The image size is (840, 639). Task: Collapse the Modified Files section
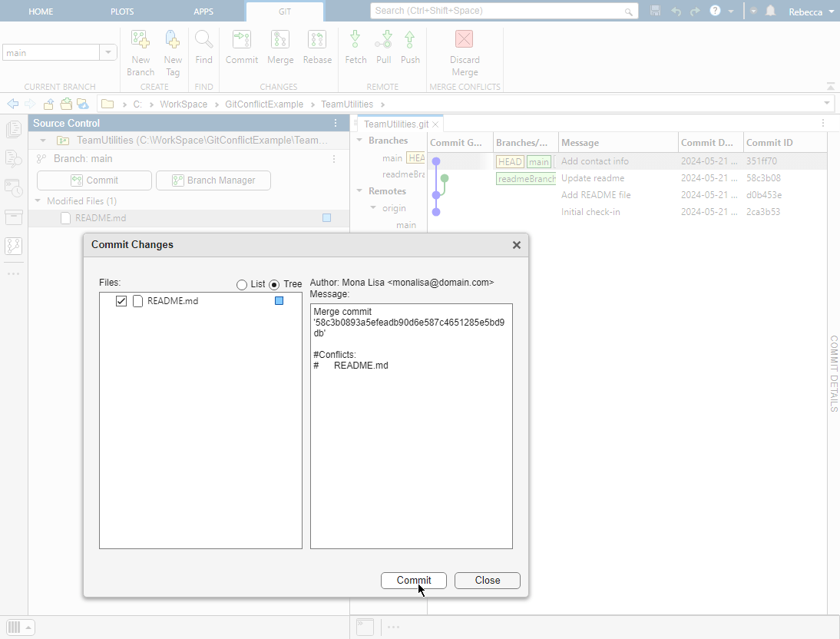point(38,201)
